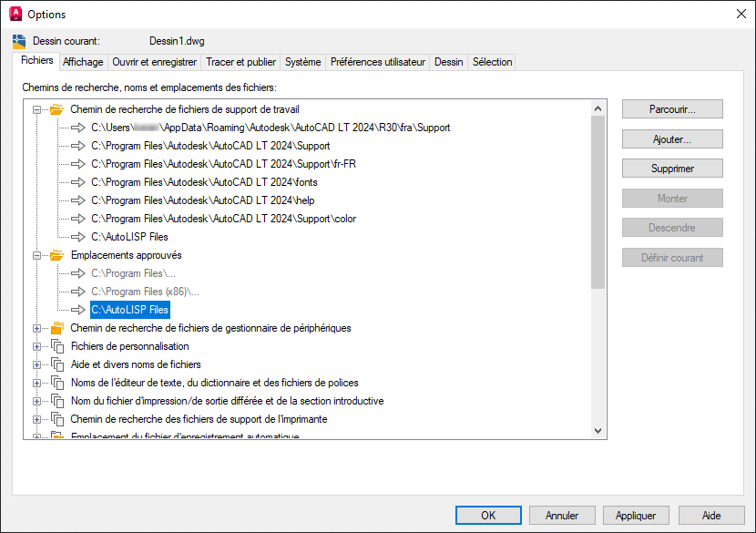The image size is (756, 533).
Task: Collapse the Emplacements approuvés node
Action: tap(36, 256)
